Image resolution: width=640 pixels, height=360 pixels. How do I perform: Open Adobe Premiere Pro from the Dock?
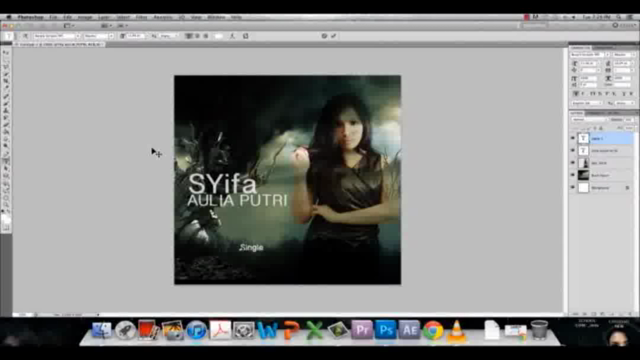[x=362, y=330]
